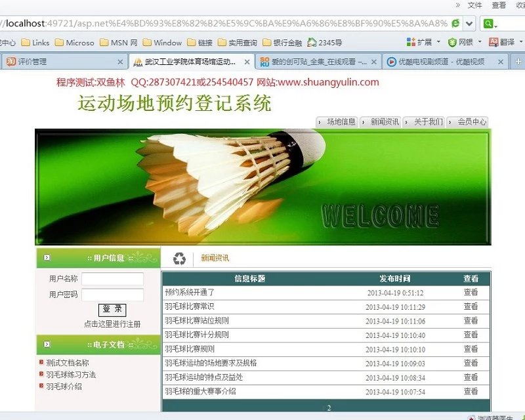
Task: Open the Window bookmark folder
Action: [162, 43]
